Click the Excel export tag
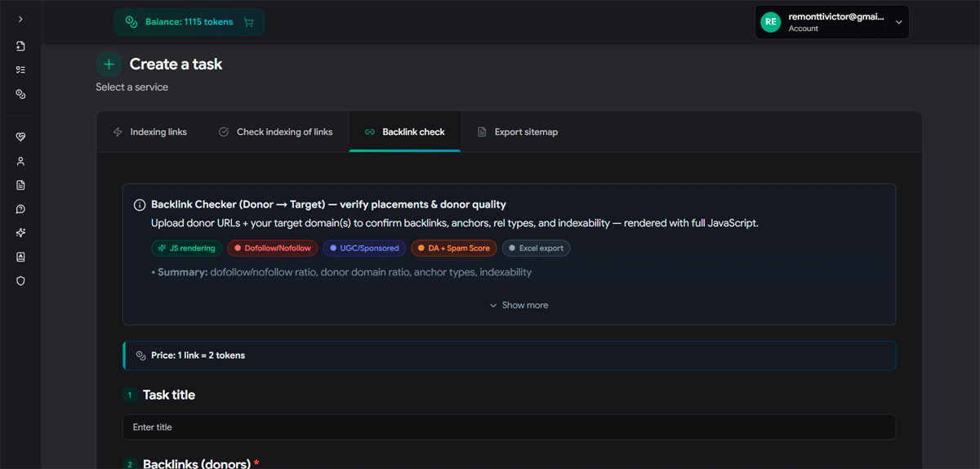This screenshot has width=980, height=469. pos(536,248)
